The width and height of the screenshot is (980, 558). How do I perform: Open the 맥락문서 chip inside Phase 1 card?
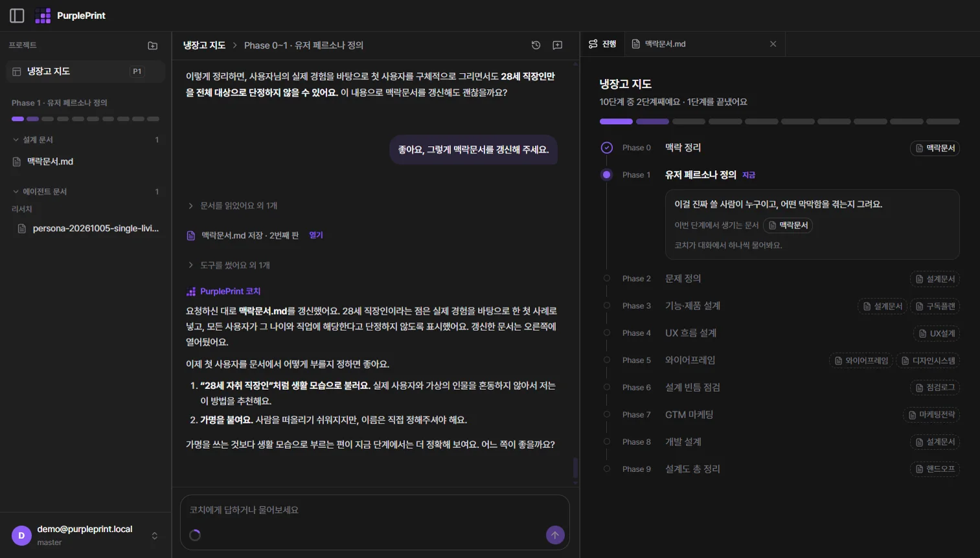[x=788, y=225]
